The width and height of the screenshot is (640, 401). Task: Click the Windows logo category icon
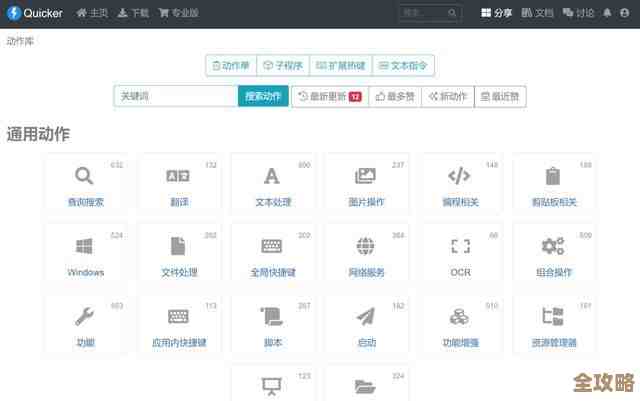coord(84,246)
